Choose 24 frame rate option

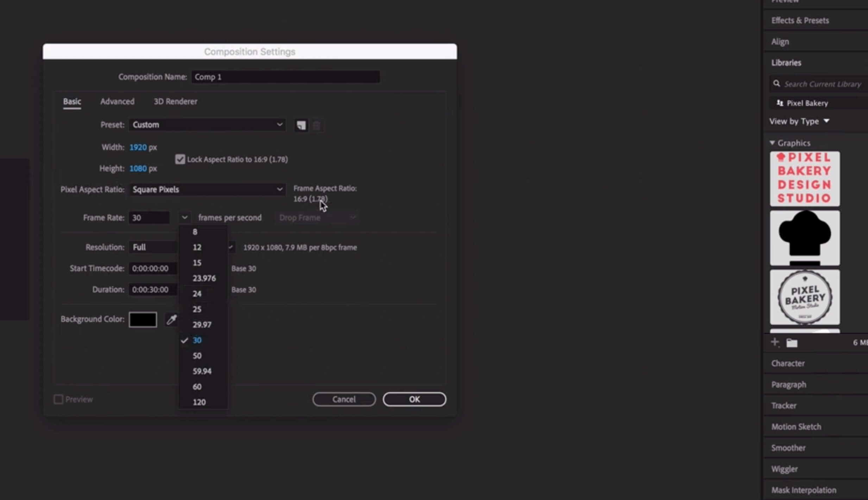203,294
